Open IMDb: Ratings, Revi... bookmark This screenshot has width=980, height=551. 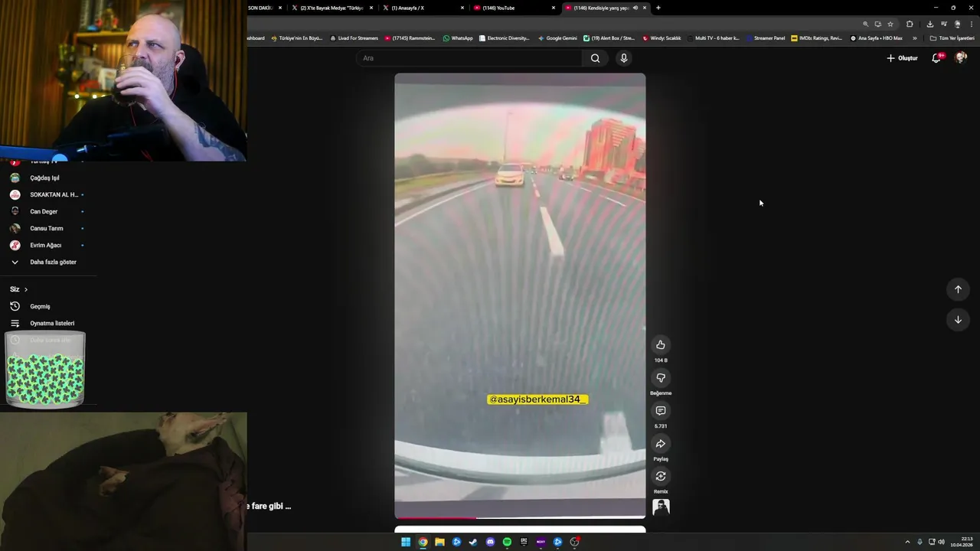pyautogui.click(x=817, y=37)
